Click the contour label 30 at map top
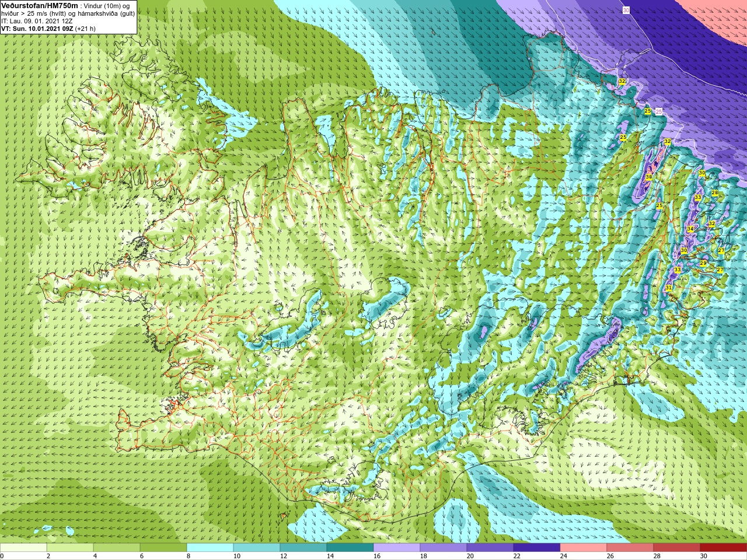Image resolution: width=747 pixels, height=560 pixels. click(x=626, y=10)
